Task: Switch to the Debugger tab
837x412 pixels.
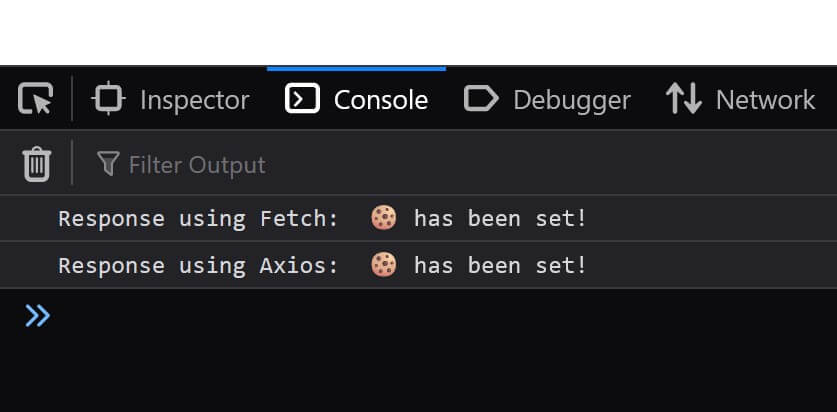Action: coord(547,99)
